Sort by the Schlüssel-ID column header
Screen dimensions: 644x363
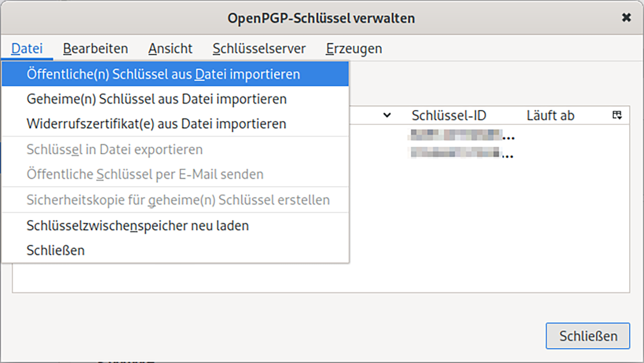(x=449, y=115)
